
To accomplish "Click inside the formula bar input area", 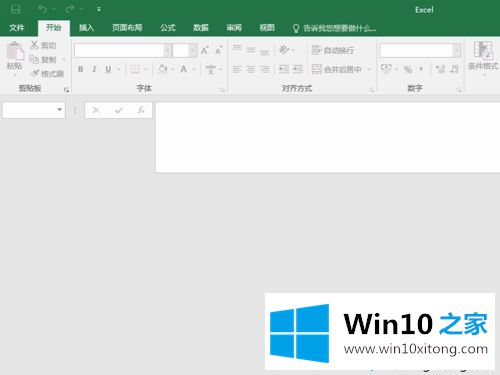I will [328, 137].
